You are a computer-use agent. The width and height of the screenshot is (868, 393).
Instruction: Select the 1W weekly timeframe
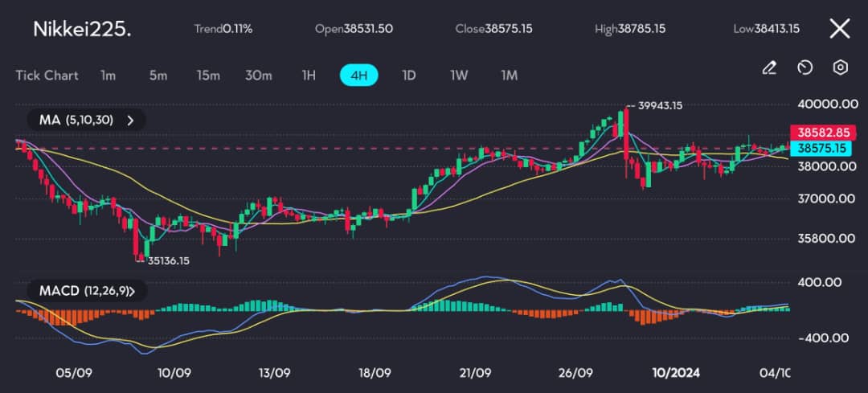point(459,76)
